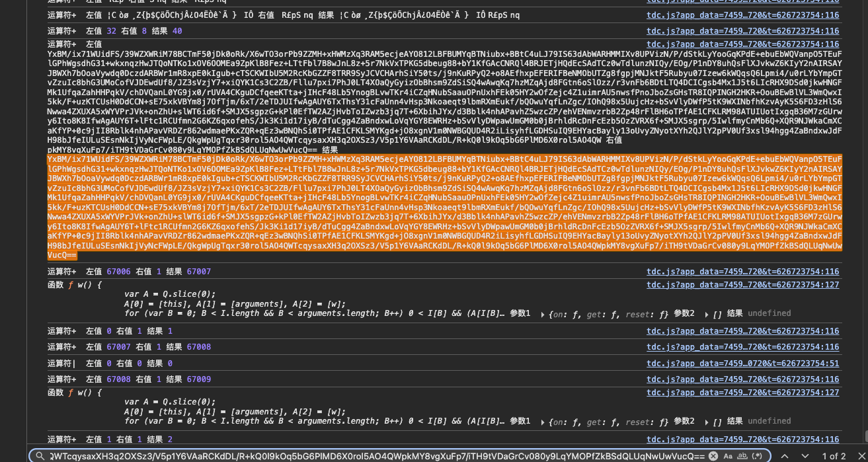Image resolution: width=868 pixels, height=462 pixels.
Task: Click '运算符|' operator label
Action: coord(62,364)
